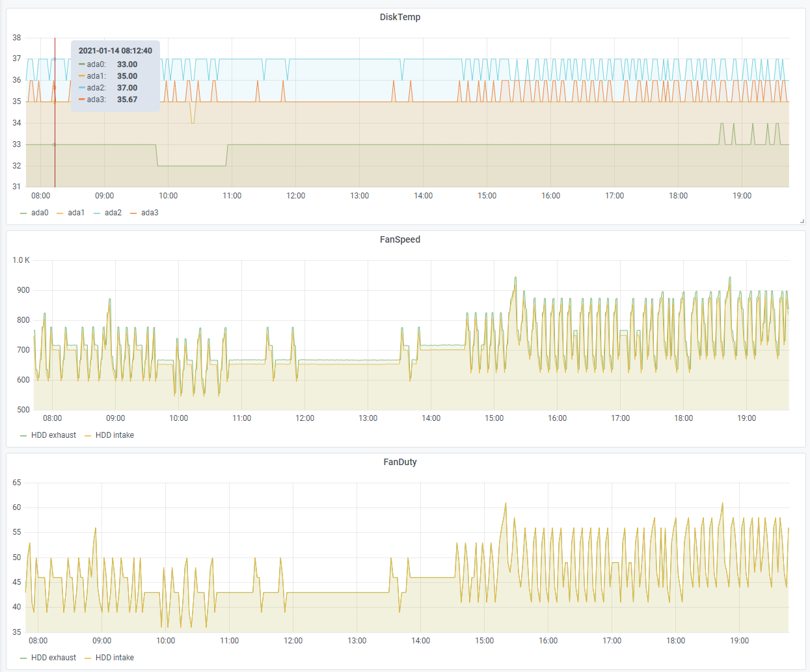Image resolution: width=810 pixels, height=672 pixels.
Task: Click the ada1 value 35.00 in tooltip
Action: click(127, 76)
